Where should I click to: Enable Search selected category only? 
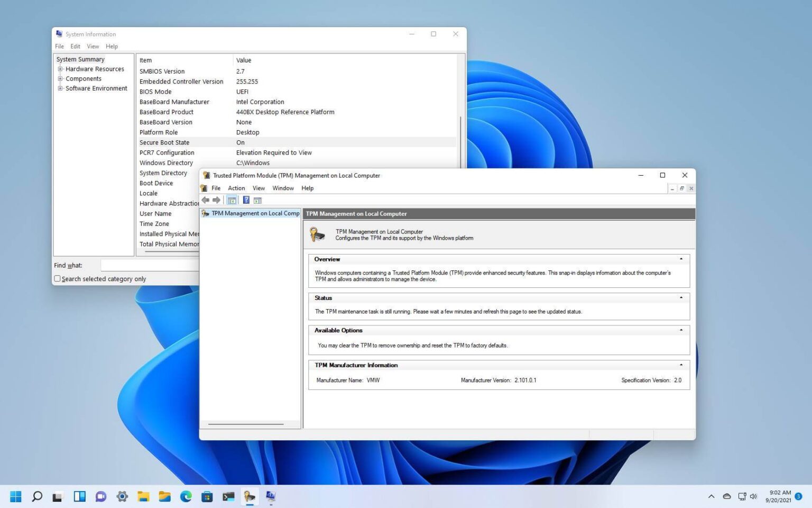57,278
